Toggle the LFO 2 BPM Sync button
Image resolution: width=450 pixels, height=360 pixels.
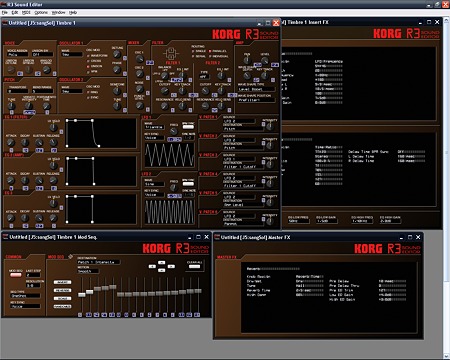[x=188, y=183]
